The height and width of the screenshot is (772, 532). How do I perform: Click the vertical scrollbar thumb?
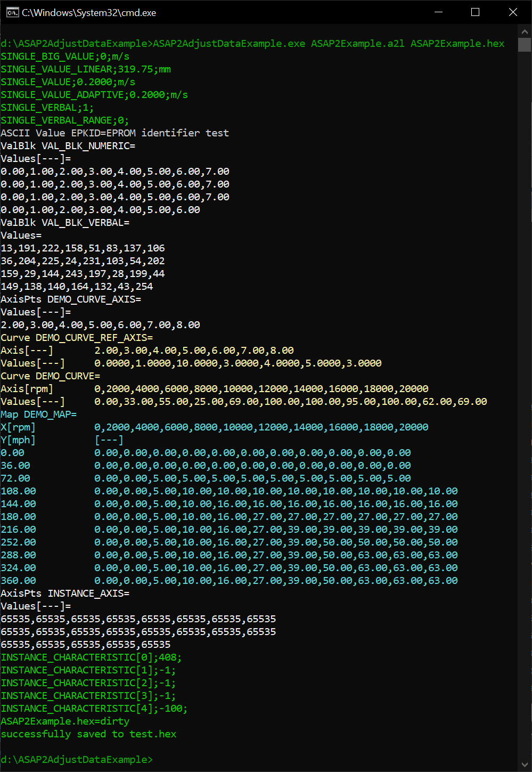click(525, 45)
